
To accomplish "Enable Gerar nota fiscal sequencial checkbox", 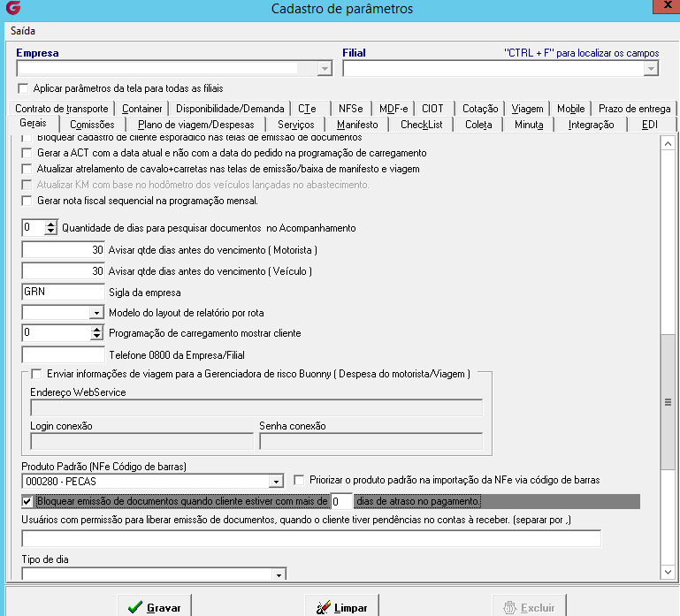I will tap(27, 201).
